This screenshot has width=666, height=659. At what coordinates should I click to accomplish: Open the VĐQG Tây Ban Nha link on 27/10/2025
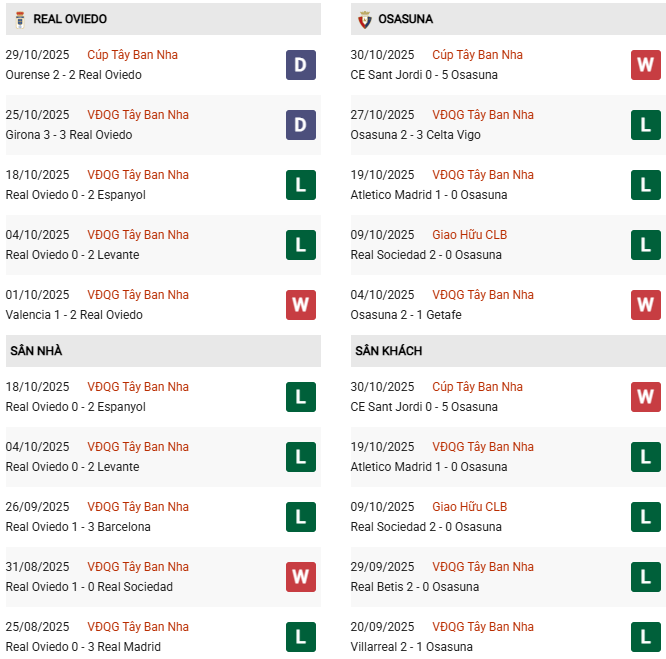(x=483, y=115)
